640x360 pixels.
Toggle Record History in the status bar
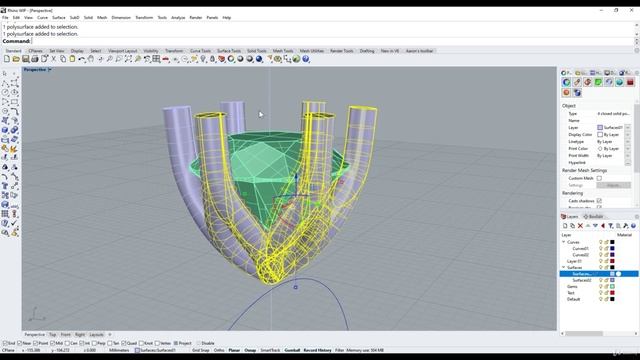click(317, 350)
